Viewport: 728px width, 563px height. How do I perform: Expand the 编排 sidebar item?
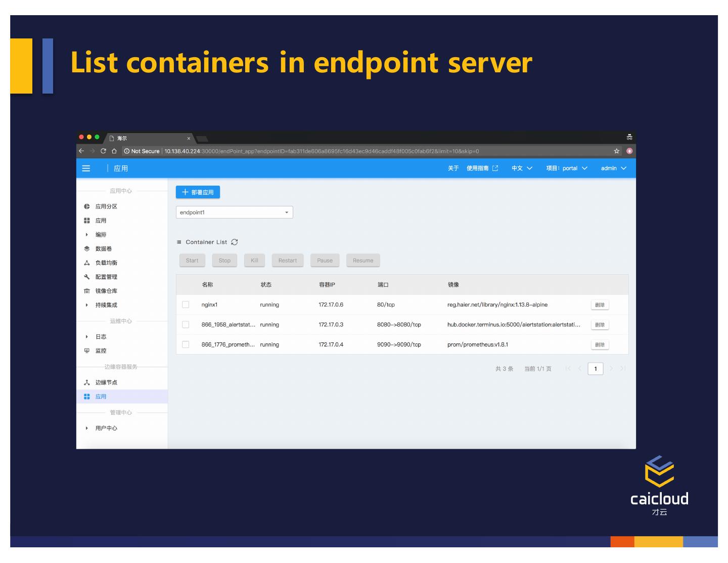click(x=87, y=235)
